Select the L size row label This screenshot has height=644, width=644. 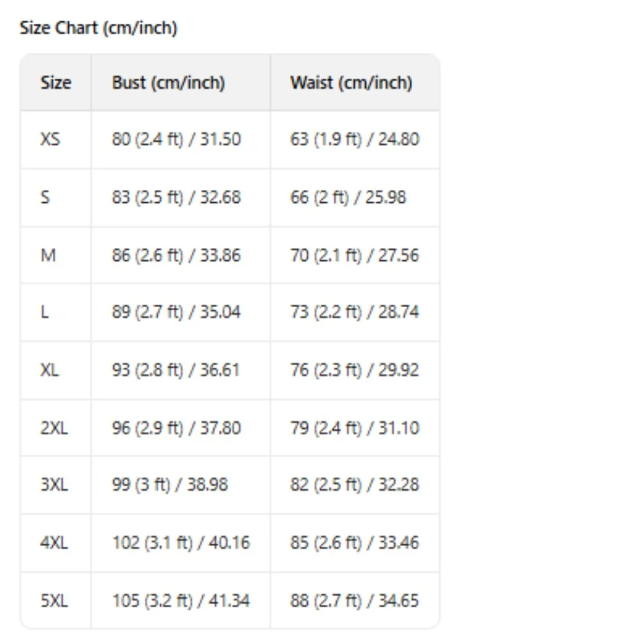[45, 312]
